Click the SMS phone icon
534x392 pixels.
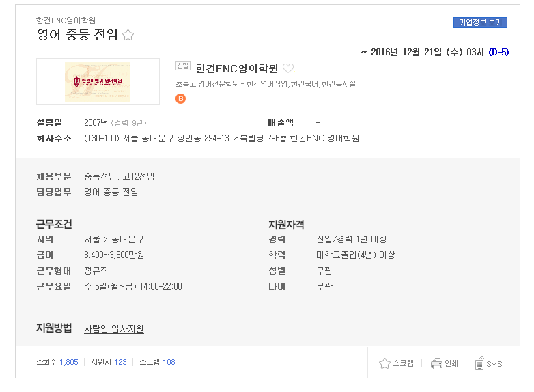pyautogui.click(x=479, y=363)
